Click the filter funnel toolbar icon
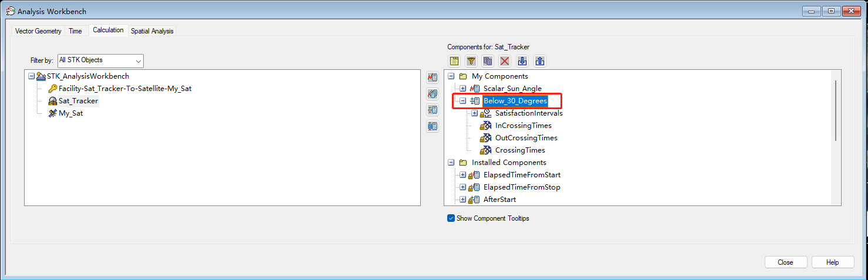Image resolution: width=868 pixels, height=280 pixels. [471, 61]
